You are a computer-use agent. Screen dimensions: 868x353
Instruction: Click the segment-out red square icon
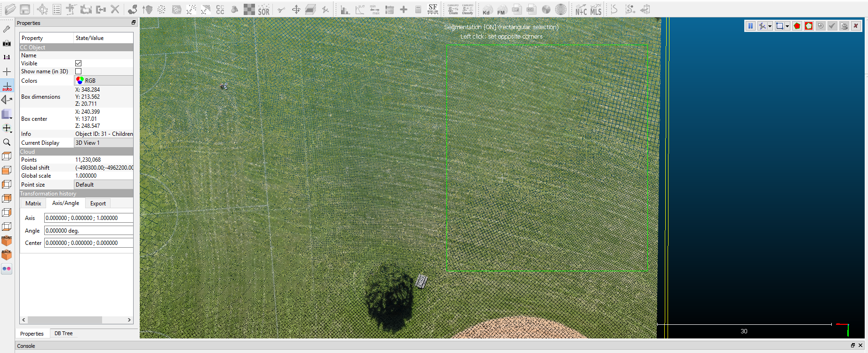(809, 26)
